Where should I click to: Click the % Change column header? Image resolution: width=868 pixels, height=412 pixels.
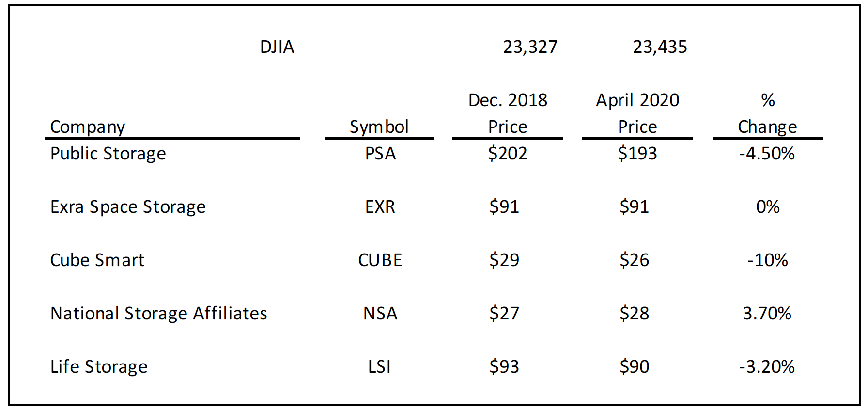click(x=767, y=113)
